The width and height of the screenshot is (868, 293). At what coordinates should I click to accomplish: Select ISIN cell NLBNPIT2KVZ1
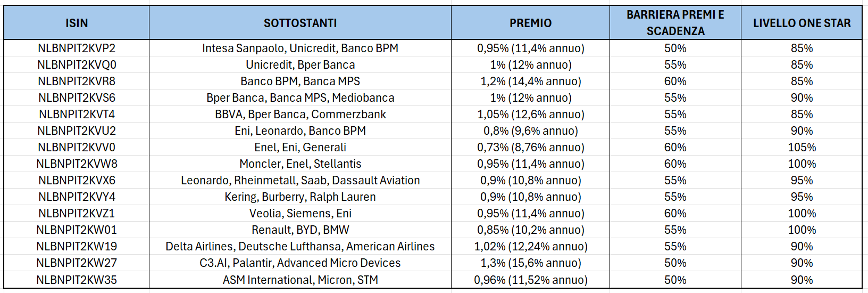coord(77,213)
